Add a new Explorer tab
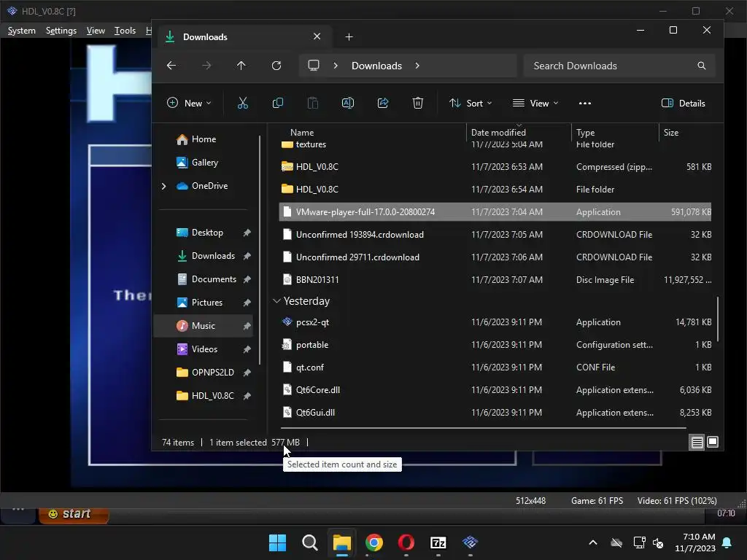This screenshot has width=747, height=560. click(x=349, y=36)
